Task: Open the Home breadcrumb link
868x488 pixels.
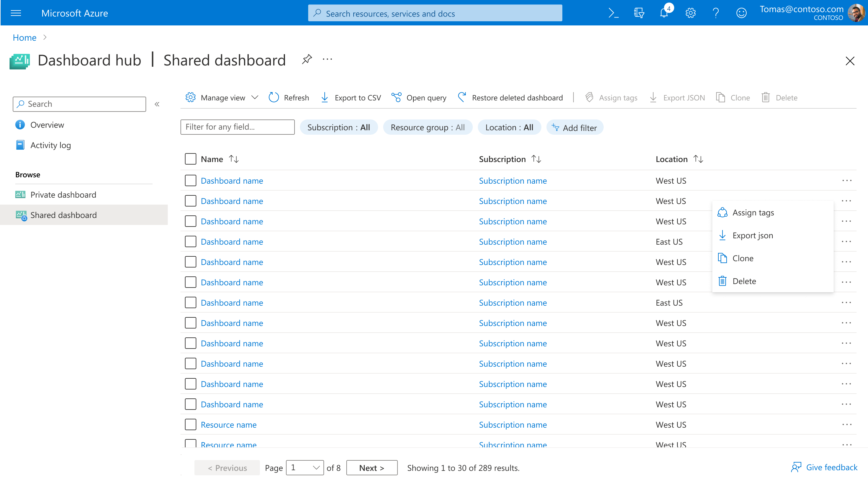Action: pos(24,37)
